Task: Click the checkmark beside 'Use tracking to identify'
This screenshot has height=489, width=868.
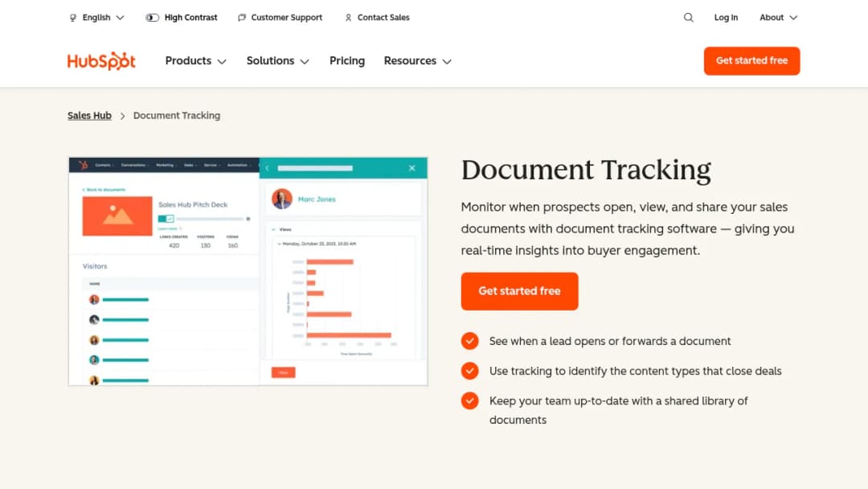Action: click(x=469, y=371)
